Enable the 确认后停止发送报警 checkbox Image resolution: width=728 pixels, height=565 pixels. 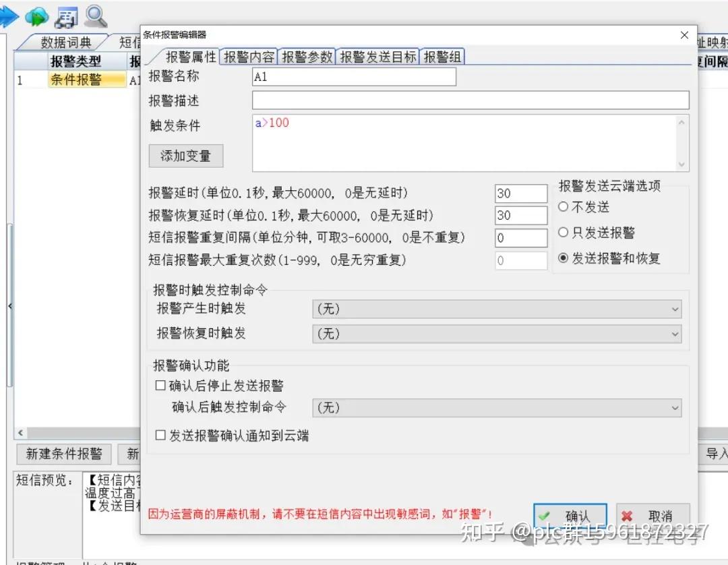point(160,384)
